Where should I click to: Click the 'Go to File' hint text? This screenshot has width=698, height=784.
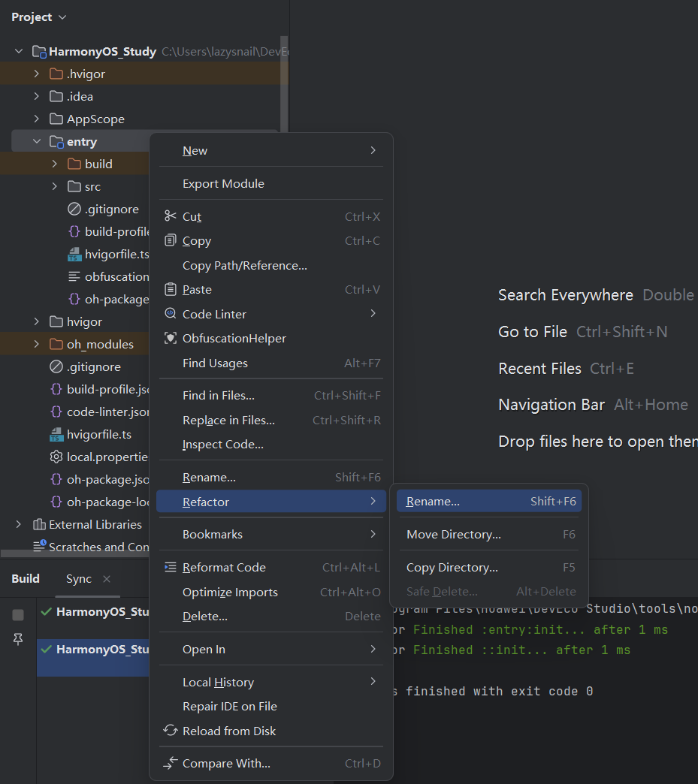(x=533, y=331)
